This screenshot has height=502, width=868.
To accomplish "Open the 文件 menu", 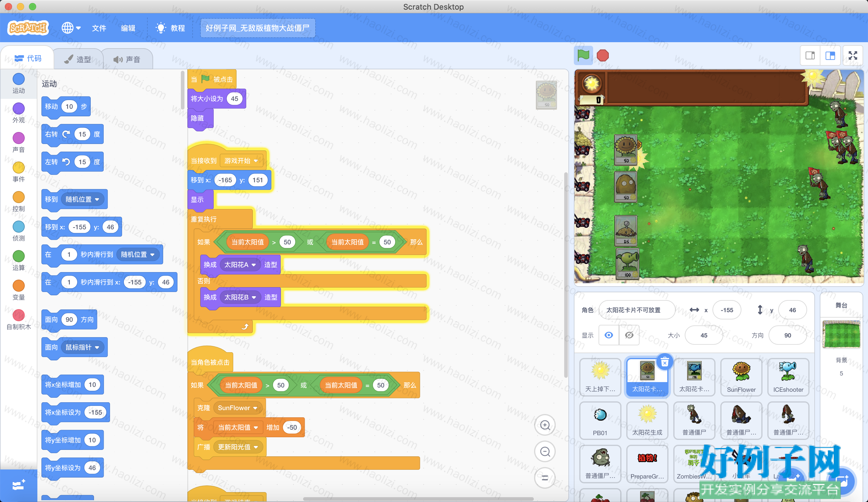I will click(99, 28).
